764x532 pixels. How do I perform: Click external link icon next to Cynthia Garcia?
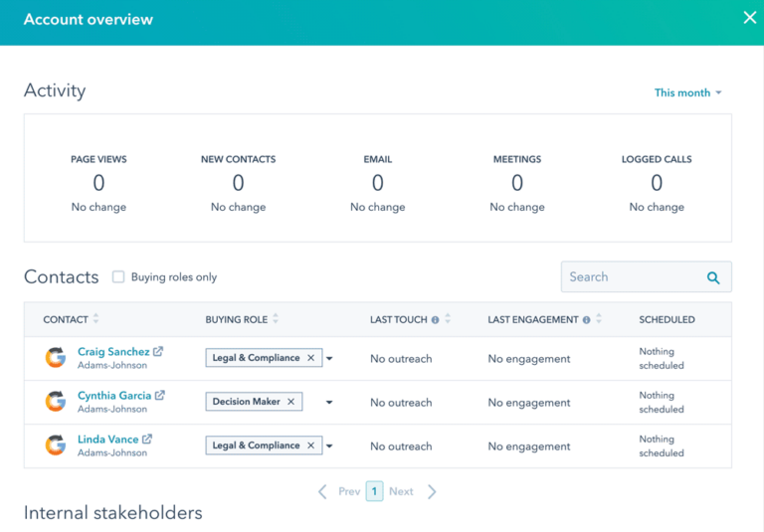pos(159,395)
